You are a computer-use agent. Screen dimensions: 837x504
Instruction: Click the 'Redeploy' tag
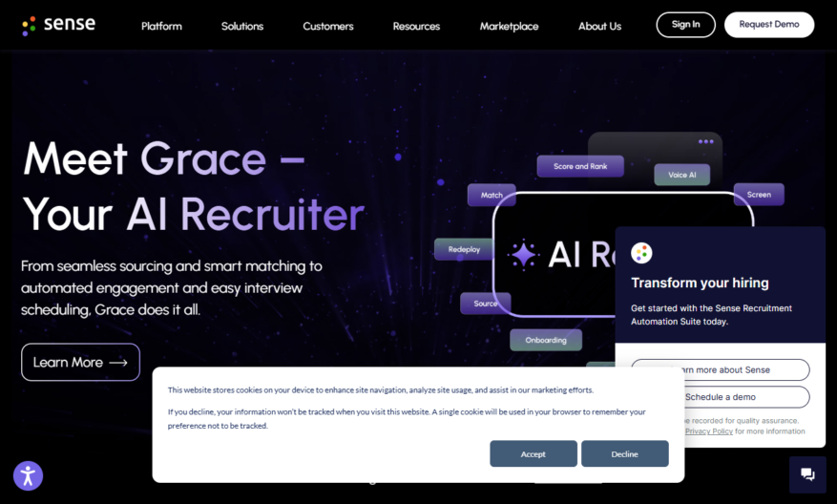pos(464,249)
